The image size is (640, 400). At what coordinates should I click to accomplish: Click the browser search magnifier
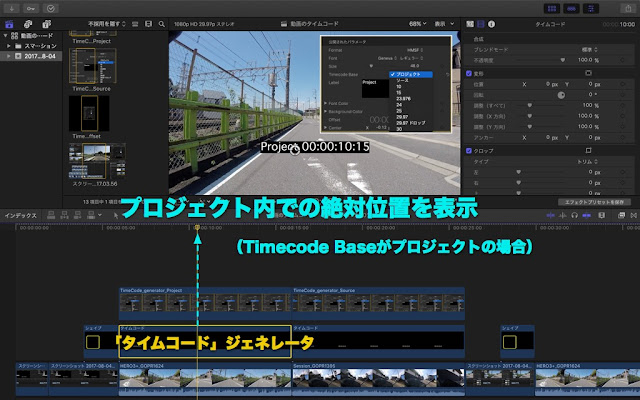[162, 24]
